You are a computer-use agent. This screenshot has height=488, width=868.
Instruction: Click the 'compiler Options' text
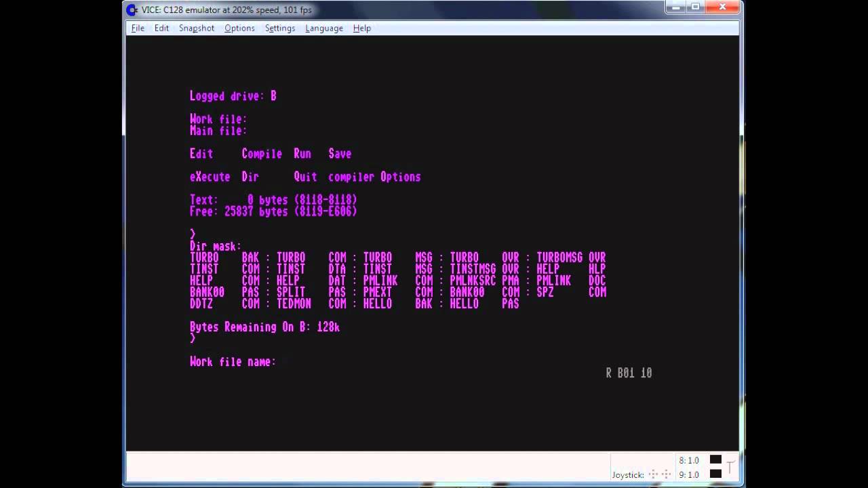pyautogui.click(x=375, y=177)
